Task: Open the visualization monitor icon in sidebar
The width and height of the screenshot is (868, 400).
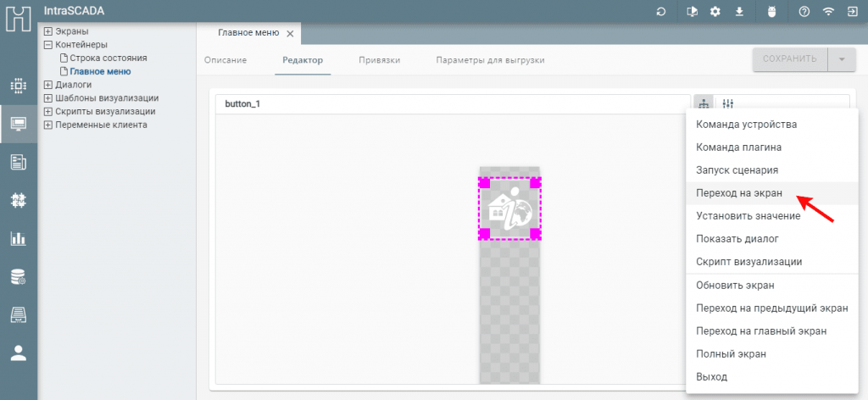Action: click(19, 124)
